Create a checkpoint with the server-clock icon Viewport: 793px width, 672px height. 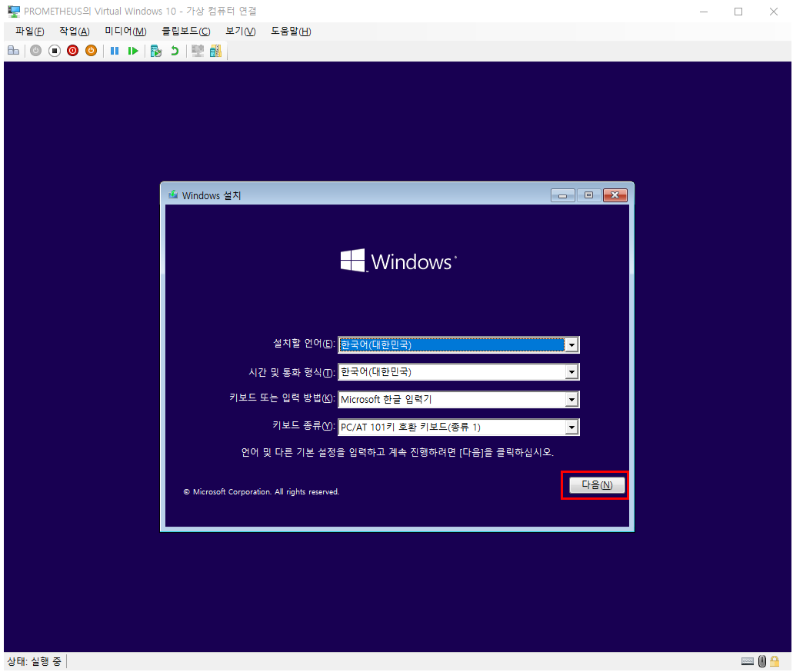156,51
